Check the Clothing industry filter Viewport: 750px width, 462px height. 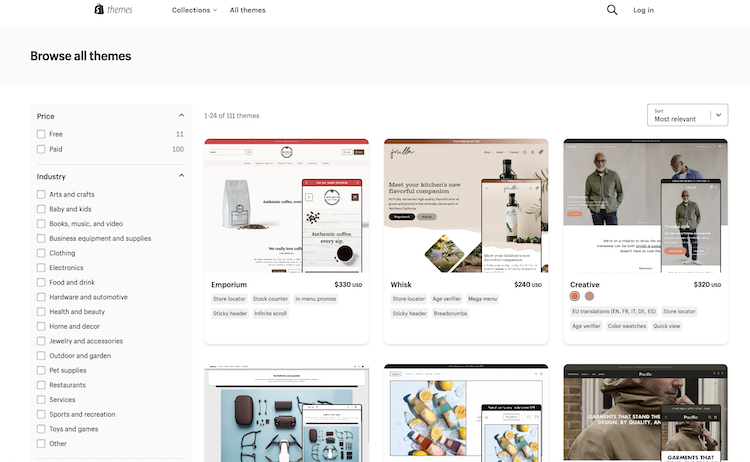(x=41, y=253)
